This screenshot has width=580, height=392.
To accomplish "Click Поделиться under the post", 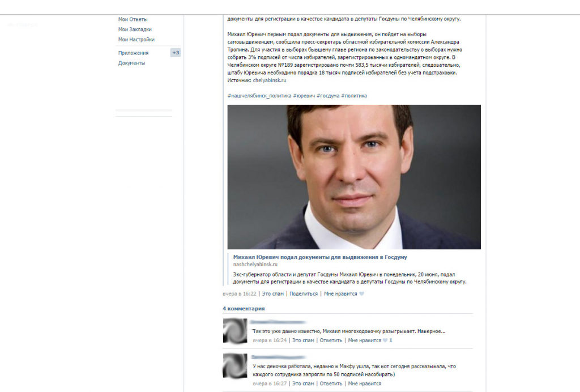I will [x=304, y=293].
